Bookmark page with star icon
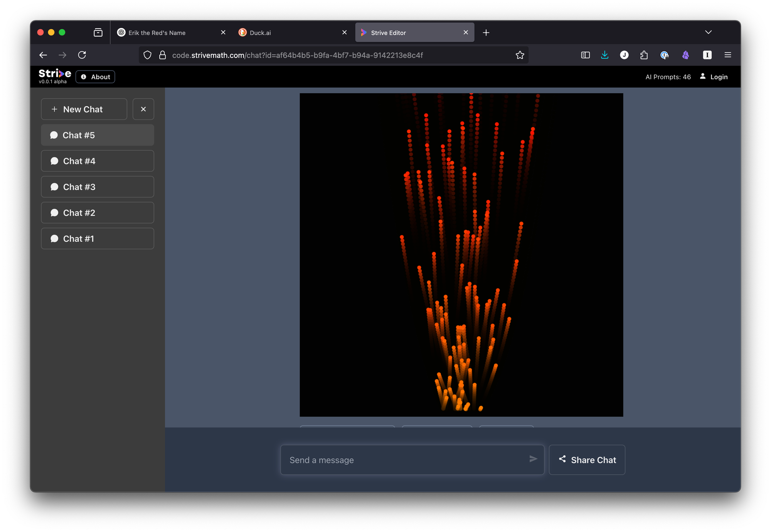The height and width of the screenshot is (532, 771). point(520,55)
